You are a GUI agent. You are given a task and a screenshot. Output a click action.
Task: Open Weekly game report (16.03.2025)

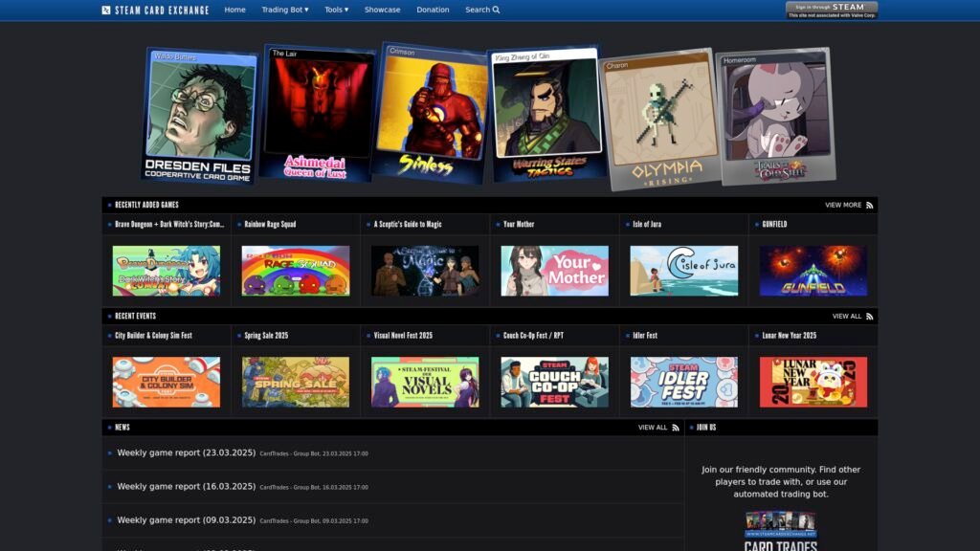click(x=187, y=487)
